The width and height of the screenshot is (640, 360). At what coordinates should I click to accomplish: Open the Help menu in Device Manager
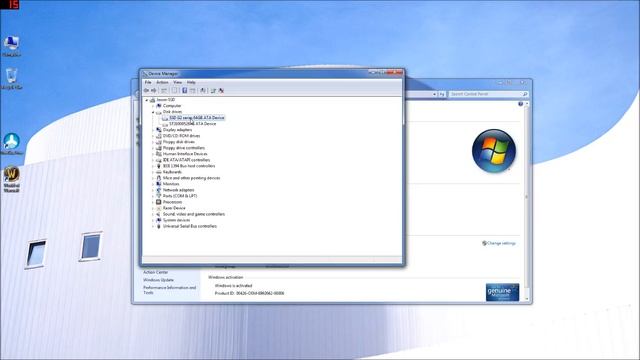tap(191, 82)
